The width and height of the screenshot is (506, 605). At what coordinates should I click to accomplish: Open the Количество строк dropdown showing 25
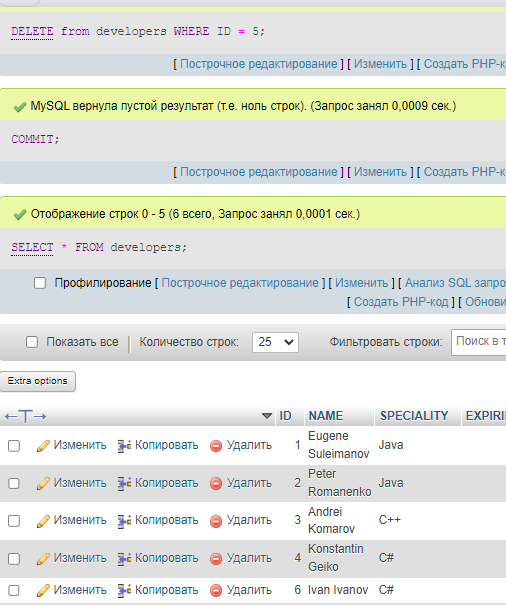[x=275, y=342]
